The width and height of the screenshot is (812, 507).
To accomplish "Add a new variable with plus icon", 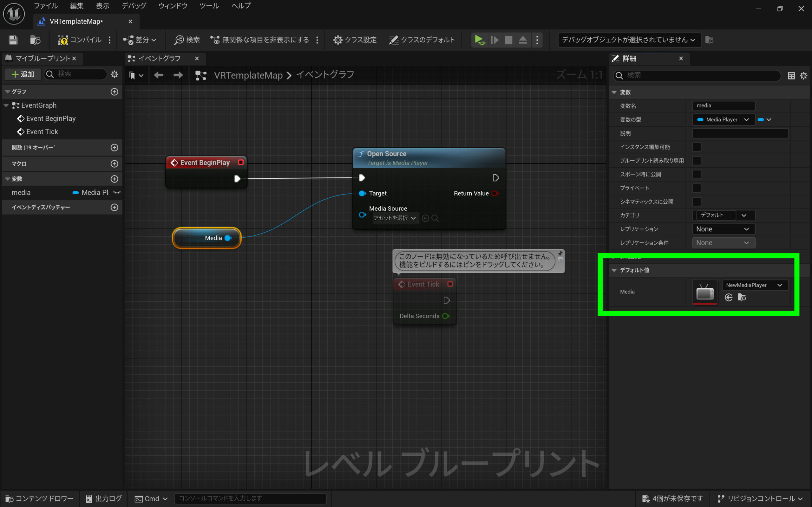I will 115,179.
